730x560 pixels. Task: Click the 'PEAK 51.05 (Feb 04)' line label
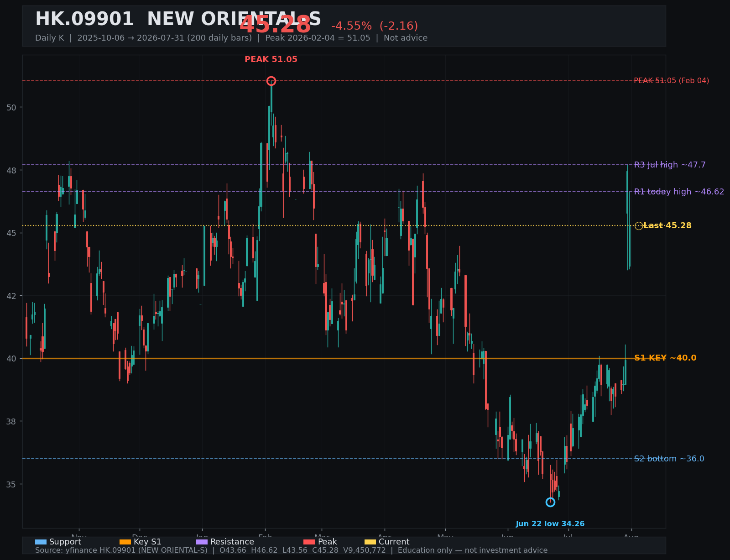point(672,81)
